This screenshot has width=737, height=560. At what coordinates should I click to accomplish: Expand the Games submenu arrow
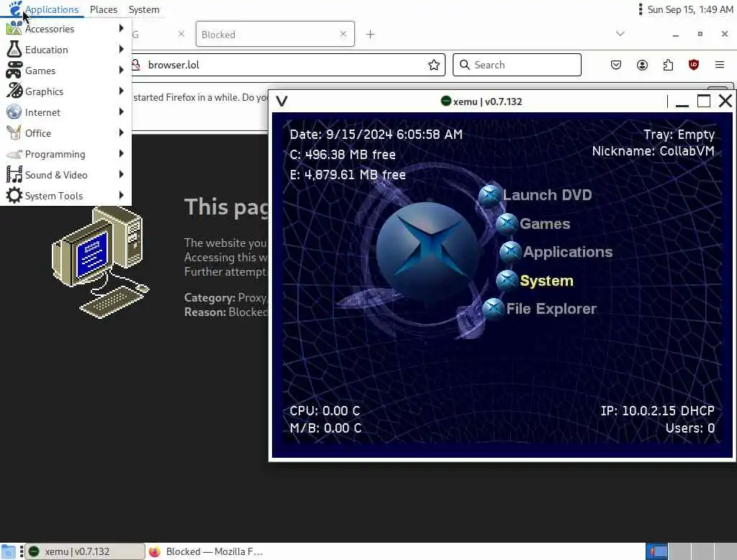click(121, 70)
